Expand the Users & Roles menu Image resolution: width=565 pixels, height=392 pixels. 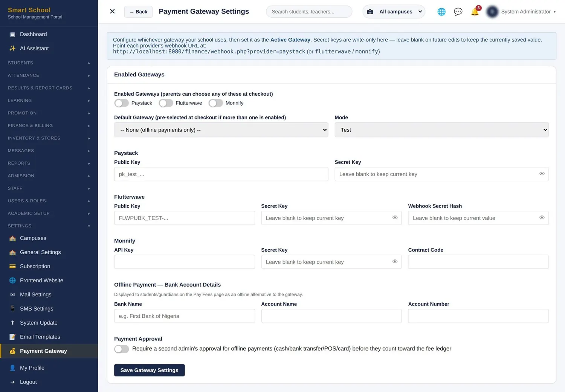point(49,201)
